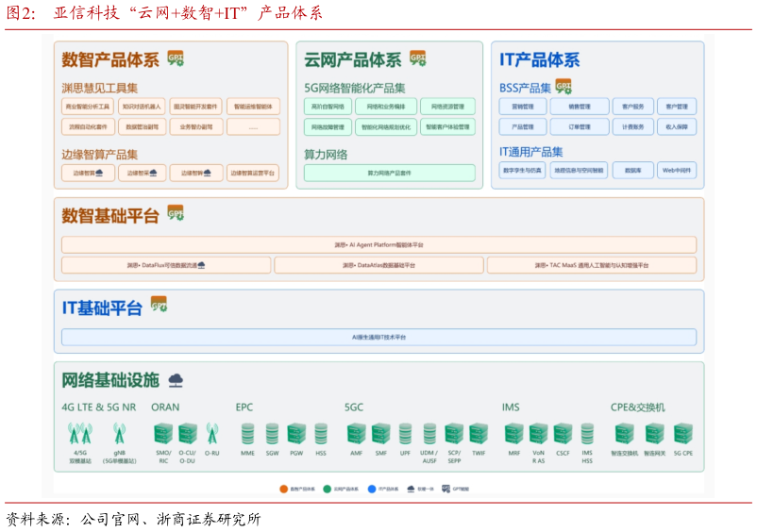Select the 商业智能分析工具 box

(x=88, y=107)
